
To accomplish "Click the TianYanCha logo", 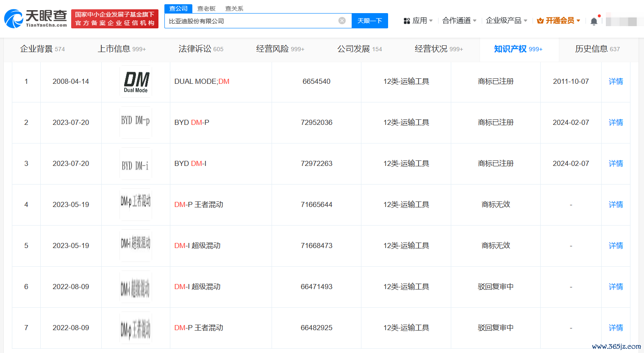I will click(36, 19).
